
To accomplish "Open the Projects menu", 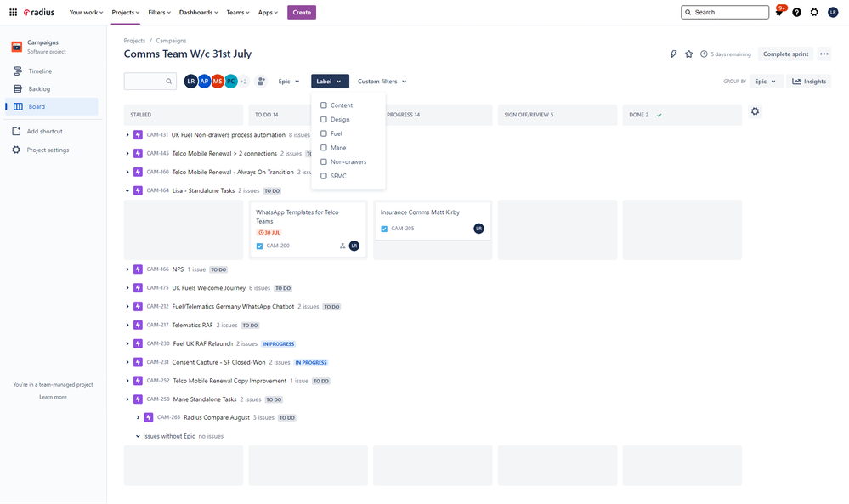I will (125, 12).
